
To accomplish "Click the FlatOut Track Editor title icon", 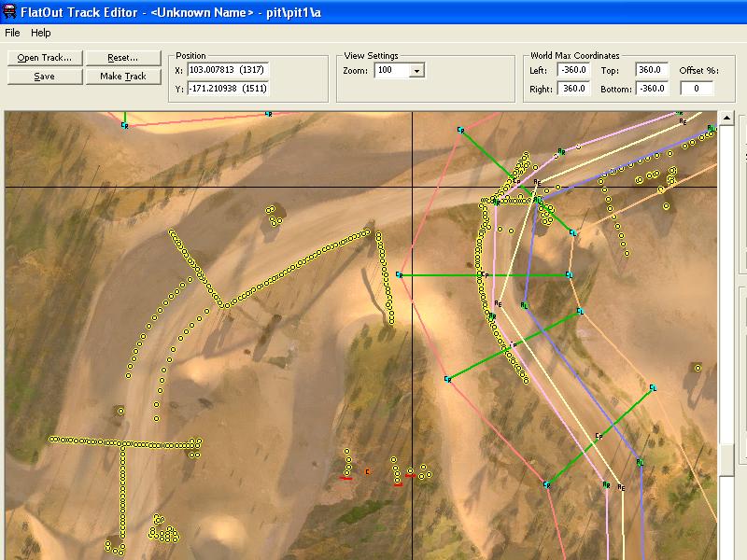I will [9, 12].
